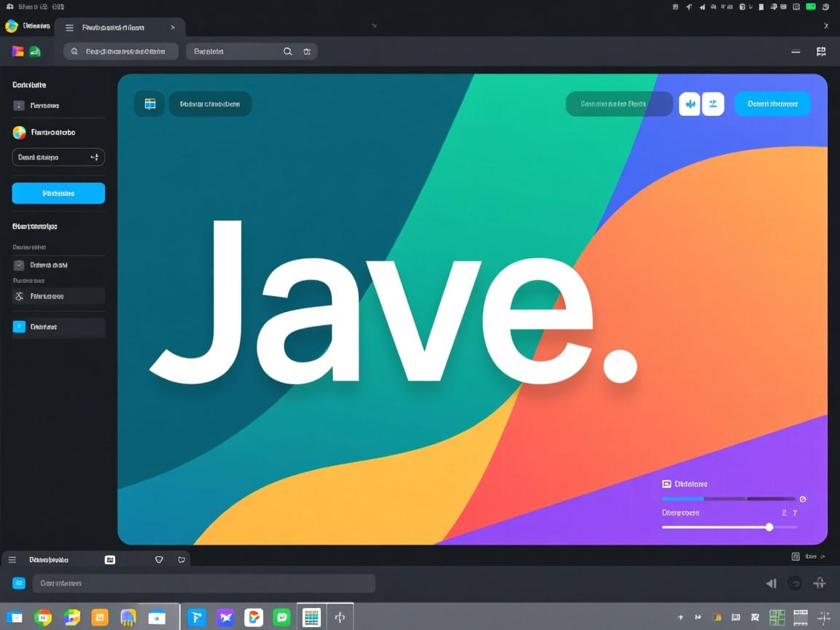The width and height of the screenshot is (840, 630).
Task: Open the hamburger menu next to the tab title
Action: coord(69,27)
